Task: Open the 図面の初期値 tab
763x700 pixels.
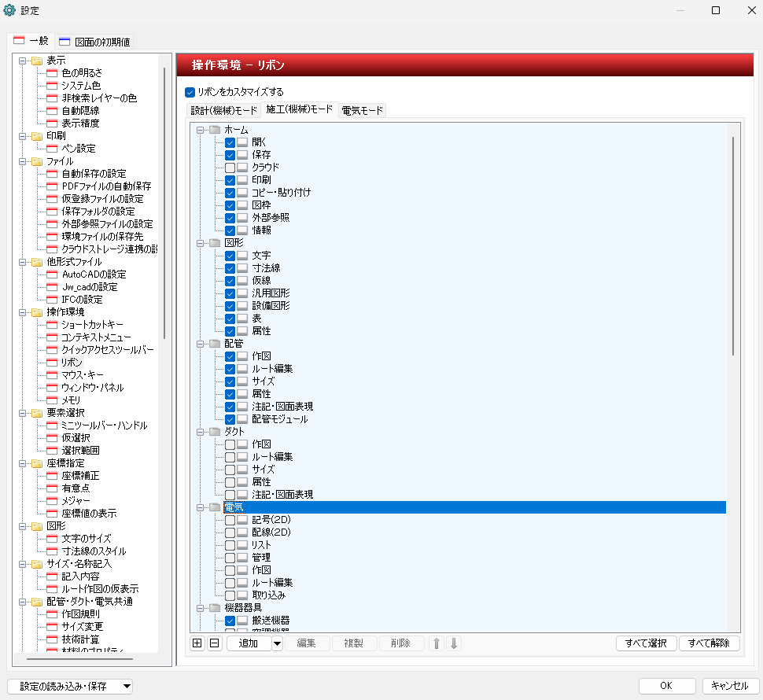Action: [94, 41]
